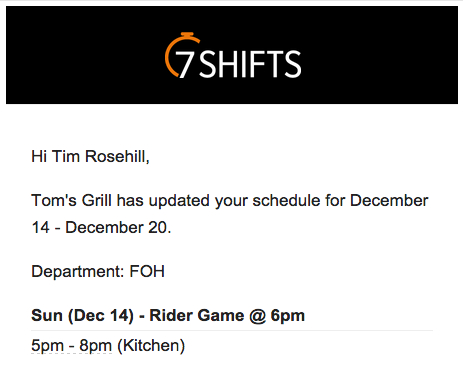Screen dimensions: 463x377
Task: Click the black header banner's empty right area
Action: coord(380,55)
